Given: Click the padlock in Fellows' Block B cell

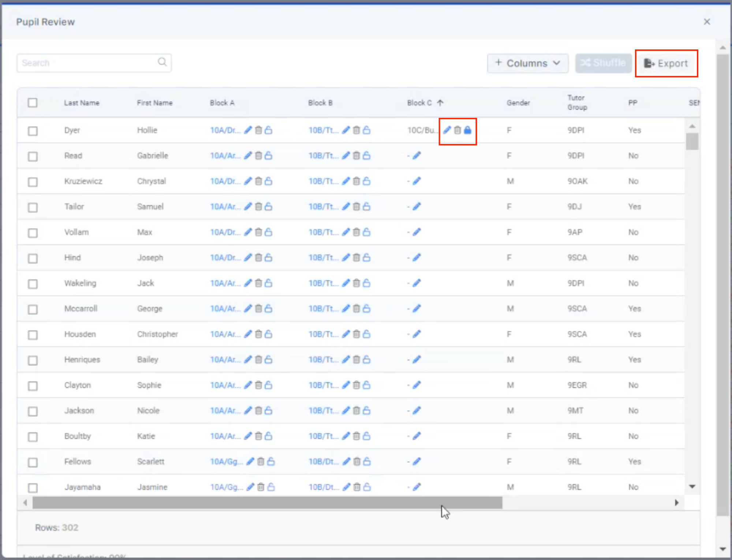Looking at the screenshot, I should 367,462.
